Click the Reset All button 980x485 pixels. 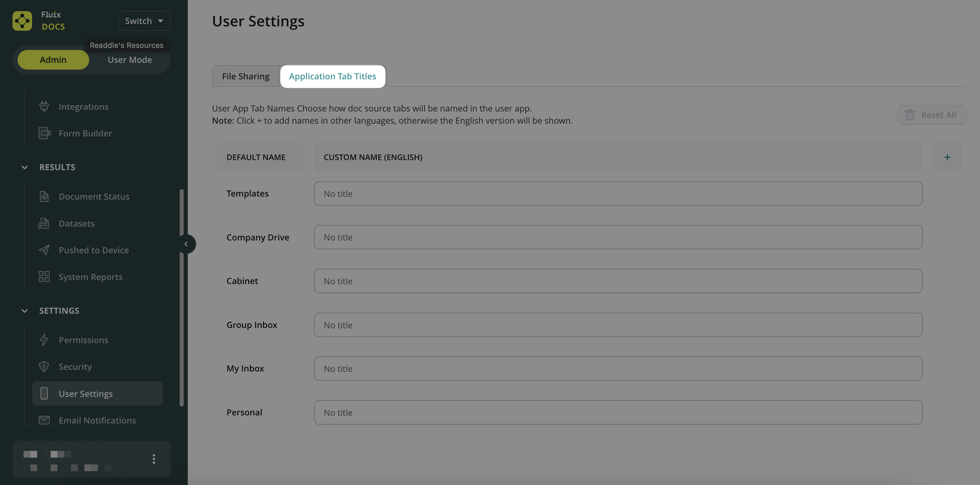931,115
